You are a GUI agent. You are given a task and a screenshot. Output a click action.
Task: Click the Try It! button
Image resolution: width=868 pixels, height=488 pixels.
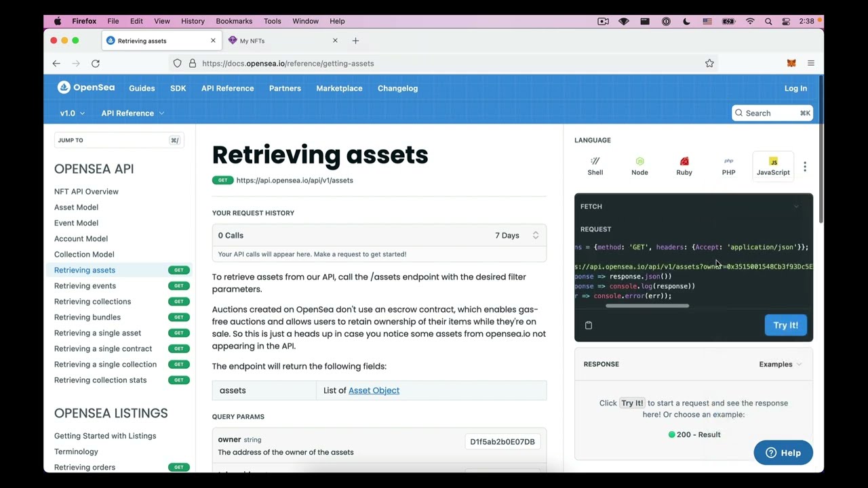coord(785,325)
